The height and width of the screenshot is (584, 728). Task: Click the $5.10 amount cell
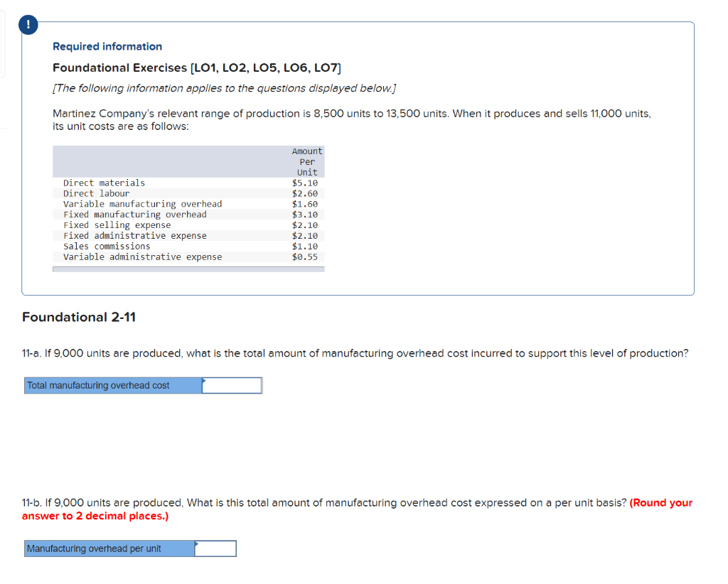pos(305,183)
